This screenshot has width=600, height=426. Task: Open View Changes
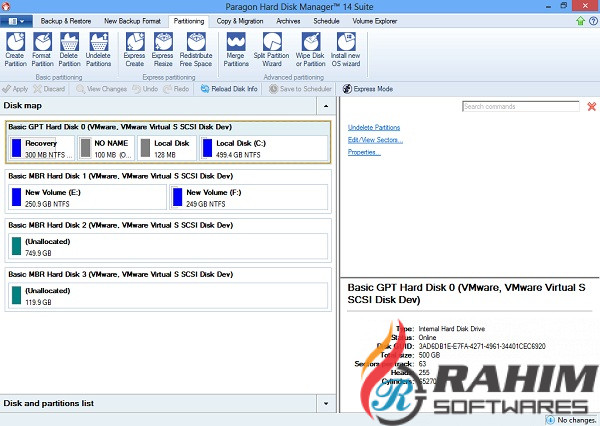101,89
